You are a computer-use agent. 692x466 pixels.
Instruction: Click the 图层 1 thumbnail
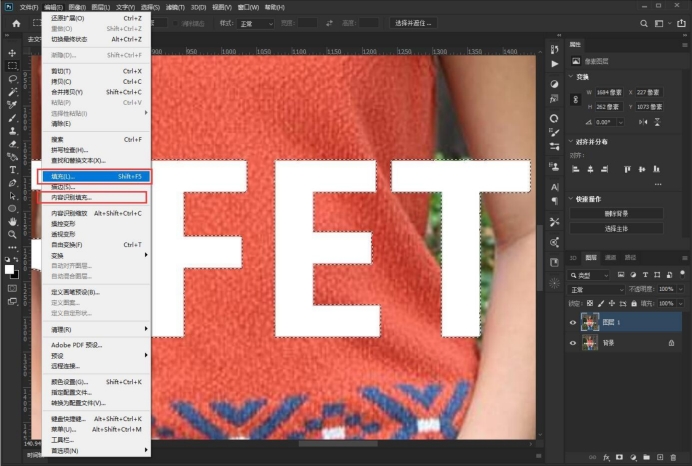pos(590,322)
